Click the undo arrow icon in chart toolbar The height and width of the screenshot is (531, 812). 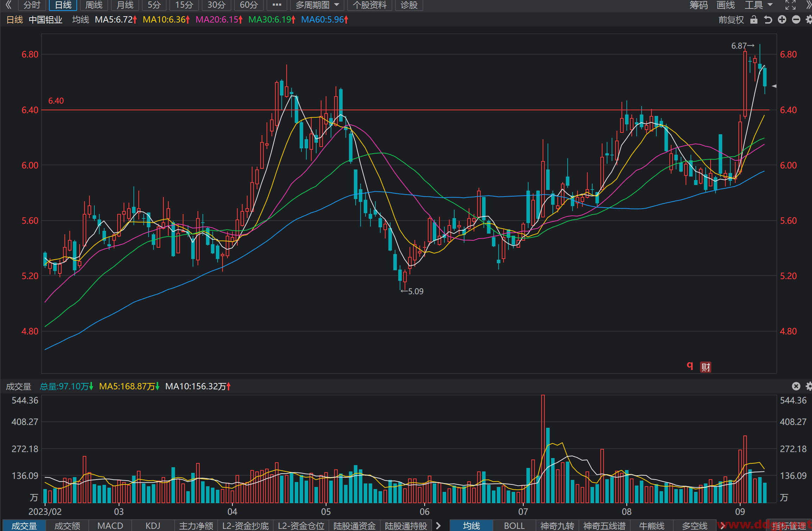click(x=768, y=20)
